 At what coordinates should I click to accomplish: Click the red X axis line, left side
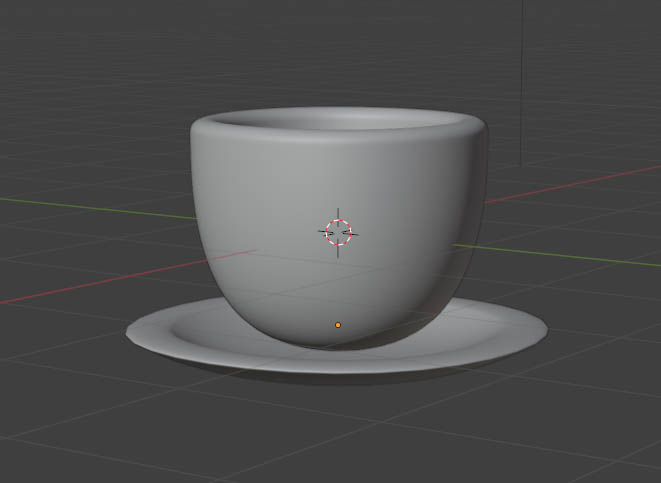[60, 288]
